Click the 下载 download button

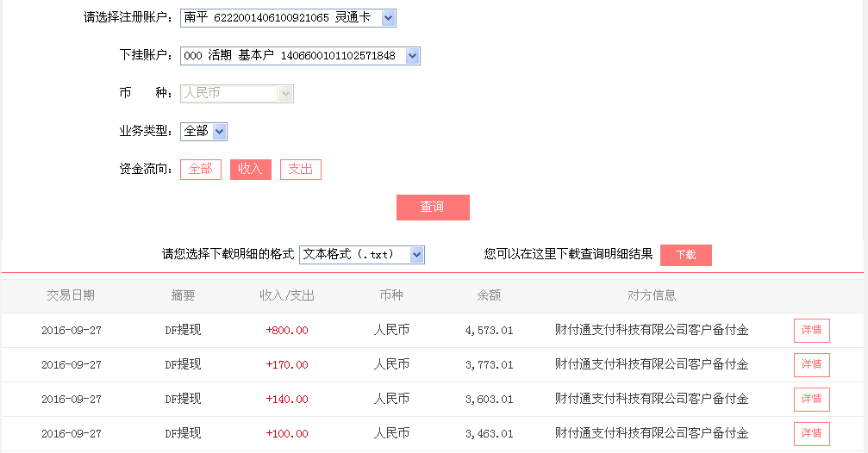pyautogui.click(x=686, y=255)
